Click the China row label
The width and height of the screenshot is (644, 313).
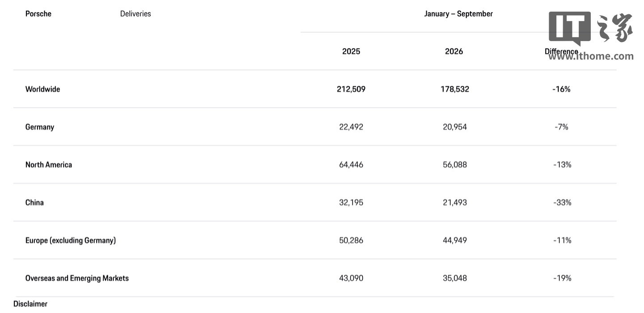point(34,203)
